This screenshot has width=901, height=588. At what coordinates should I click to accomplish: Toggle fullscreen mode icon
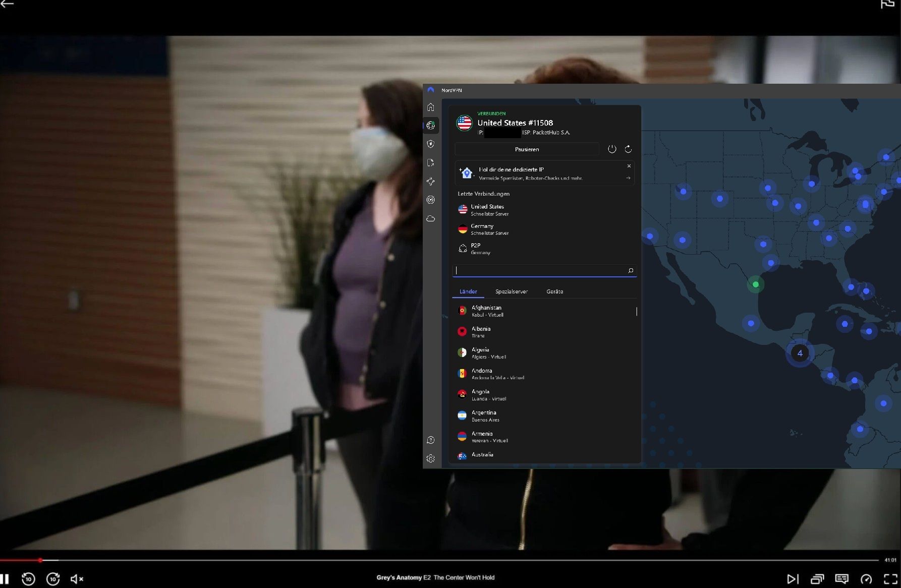coord(890,579)
